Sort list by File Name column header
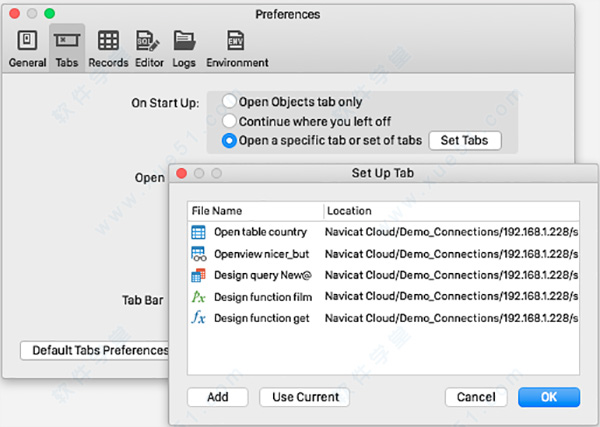Viewport: 600px width, 427px height. click(255, 211)
